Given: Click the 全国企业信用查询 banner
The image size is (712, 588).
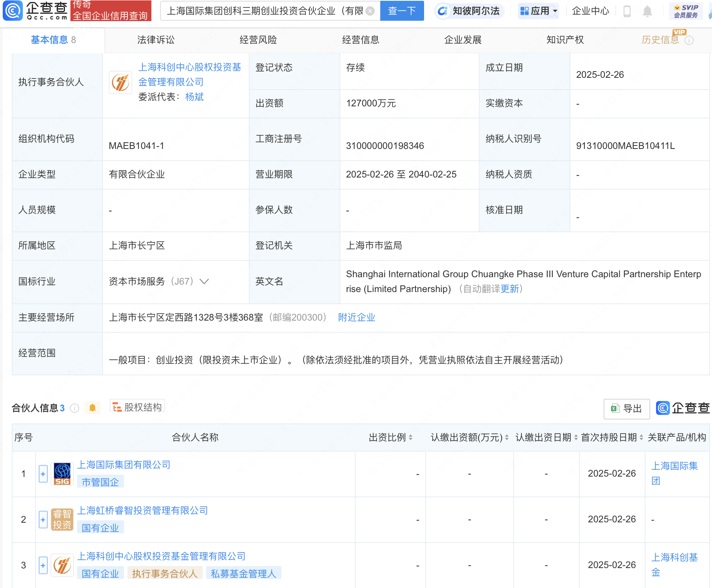Looking at the screenshot, I should click(111, 11).
